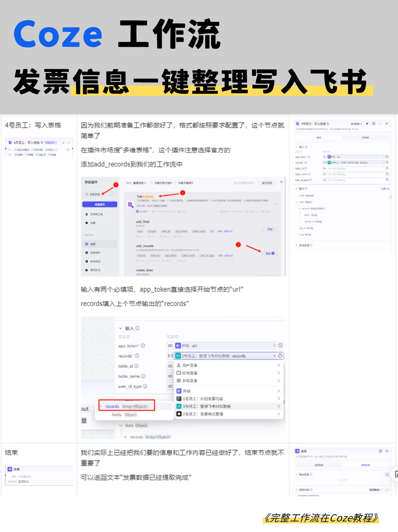This screenshot has width=398, height=532.
Task: Open help icon on 结束 panel
Action: (x=380, y=451)
